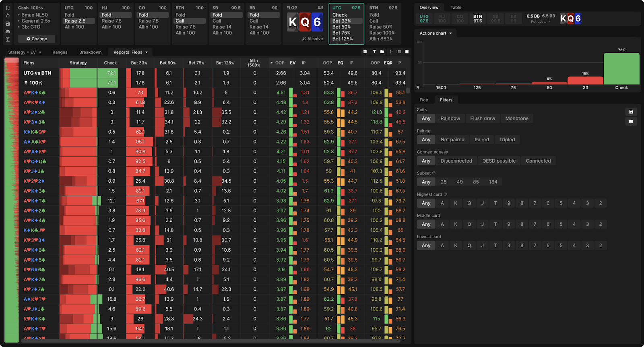
Task: Click the AI solve wand button
Action: [x=312, y=39]
